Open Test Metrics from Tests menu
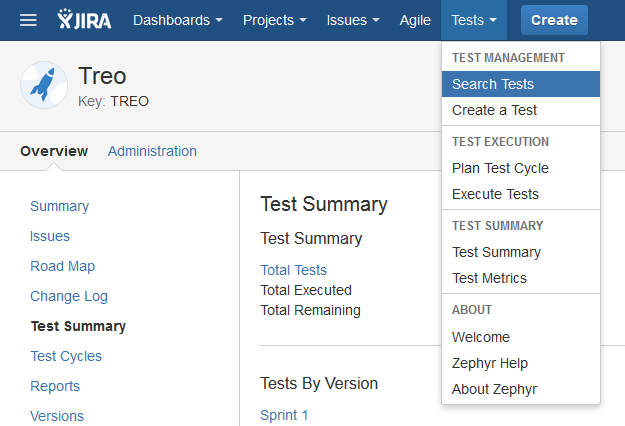This screenshot has height=426, width=625. point(489,278)
